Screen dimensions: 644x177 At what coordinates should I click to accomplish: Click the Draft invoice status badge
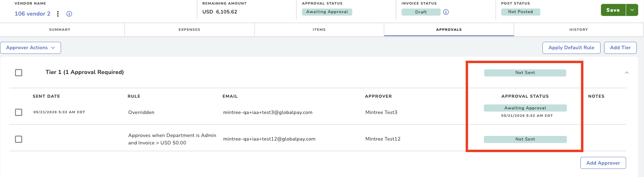tap(421, 12)
